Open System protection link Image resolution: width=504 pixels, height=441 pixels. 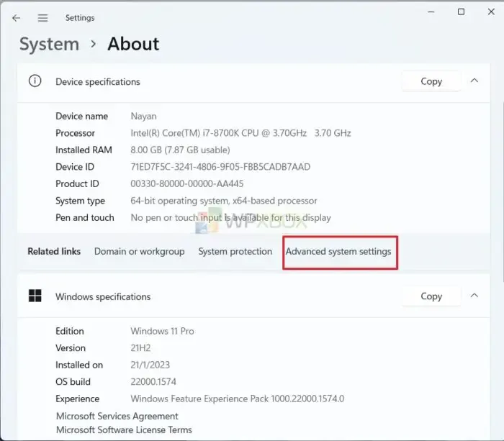235,252
